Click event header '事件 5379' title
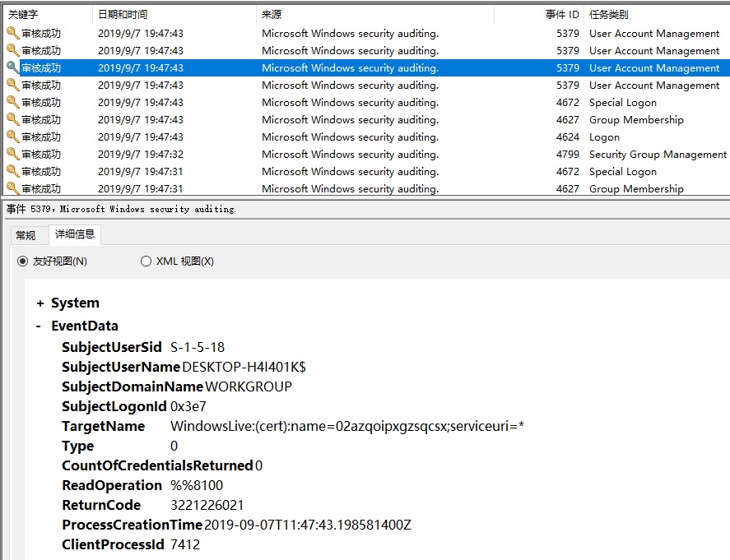Image resolution: width=730 pixels, height=560 pixels. (121, 210)
